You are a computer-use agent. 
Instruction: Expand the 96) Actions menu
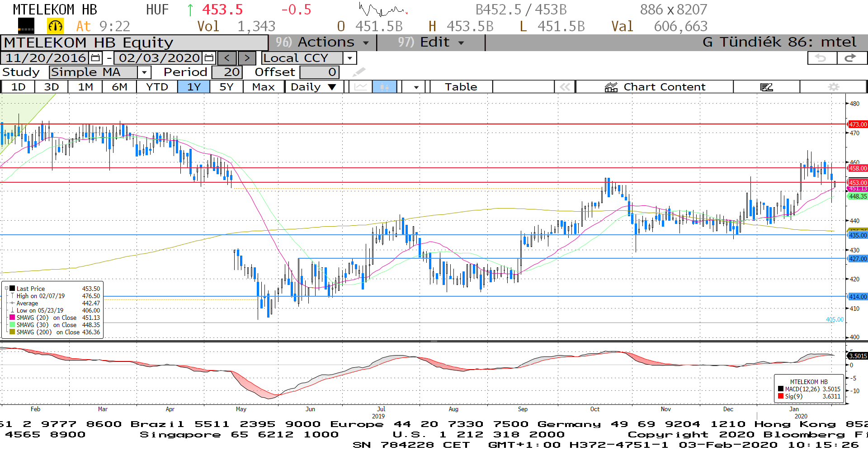[x=323, y=43]
